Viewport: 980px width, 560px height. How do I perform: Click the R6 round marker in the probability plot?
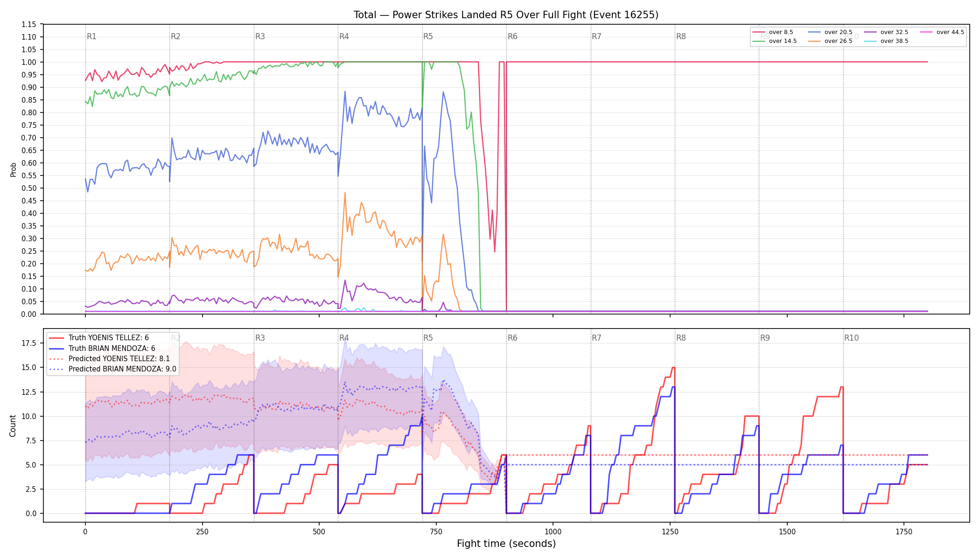point(512,36)
